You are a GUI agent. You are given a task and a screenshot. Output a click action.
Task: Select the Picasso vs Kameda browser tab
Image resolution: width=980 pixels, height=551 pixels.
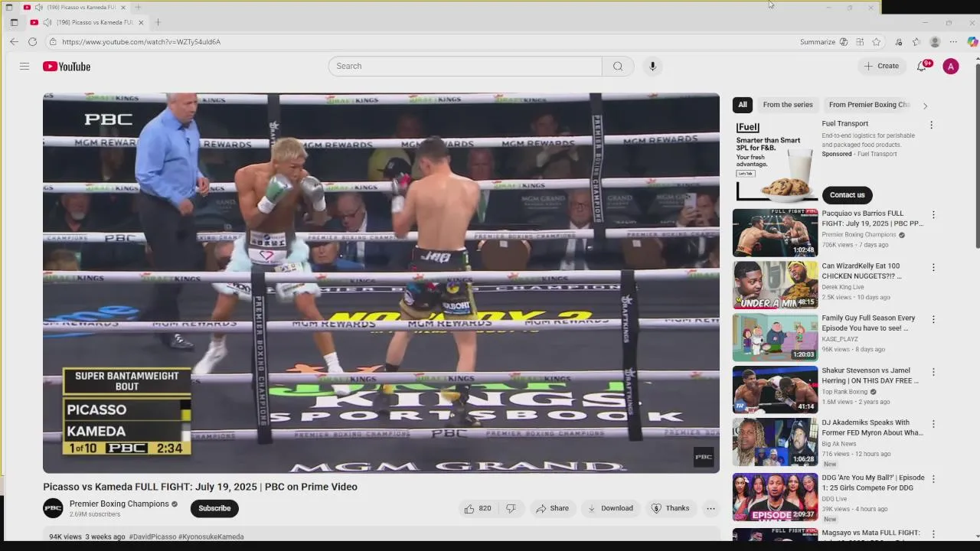86,22
